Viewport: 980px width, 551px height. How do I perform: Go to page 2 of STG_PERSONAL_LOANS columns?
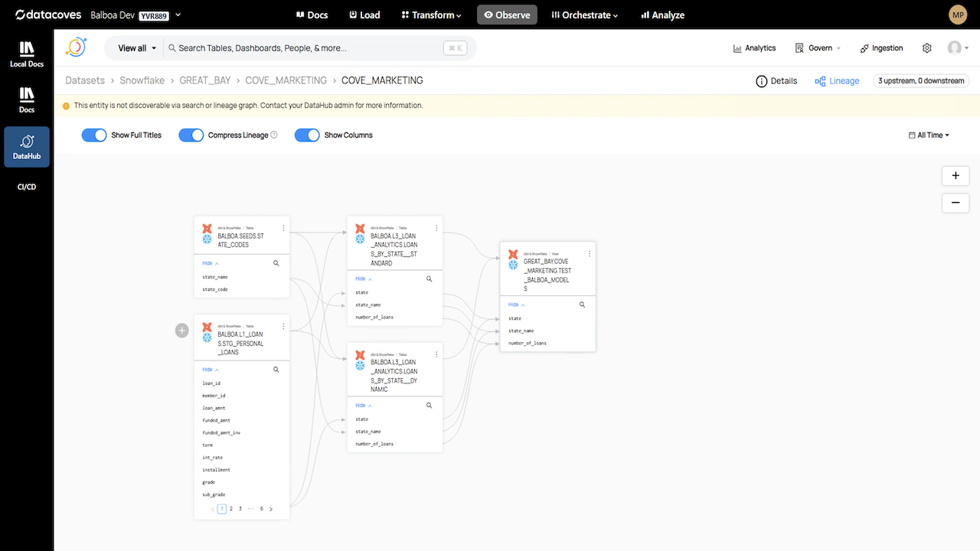pos(231,509)
